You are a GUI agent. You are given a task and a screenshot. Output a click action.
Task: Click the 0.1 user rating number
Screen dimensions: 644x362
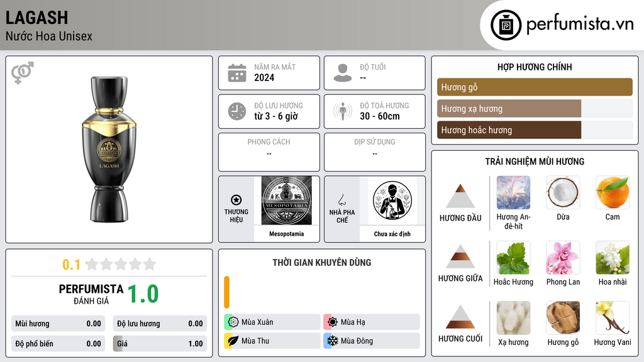72,265
